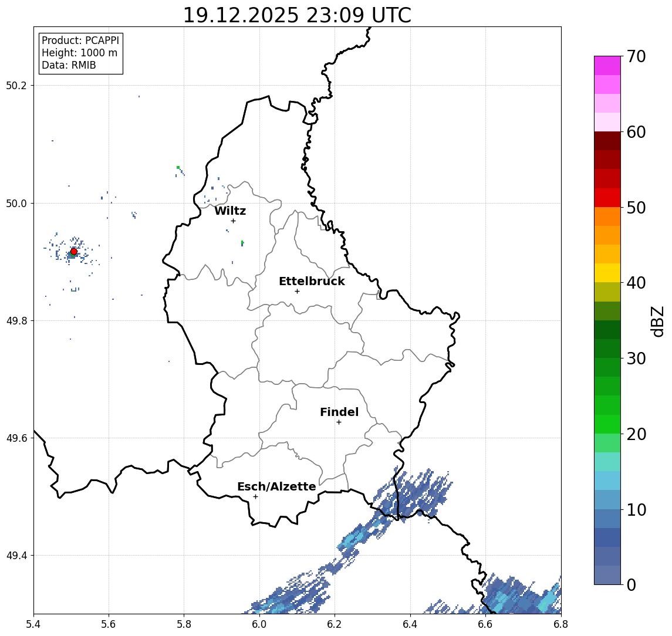Viewport: 672px width, 636px height.
Task: Click the colorbar tick label 70
Action: pos(636,56)
